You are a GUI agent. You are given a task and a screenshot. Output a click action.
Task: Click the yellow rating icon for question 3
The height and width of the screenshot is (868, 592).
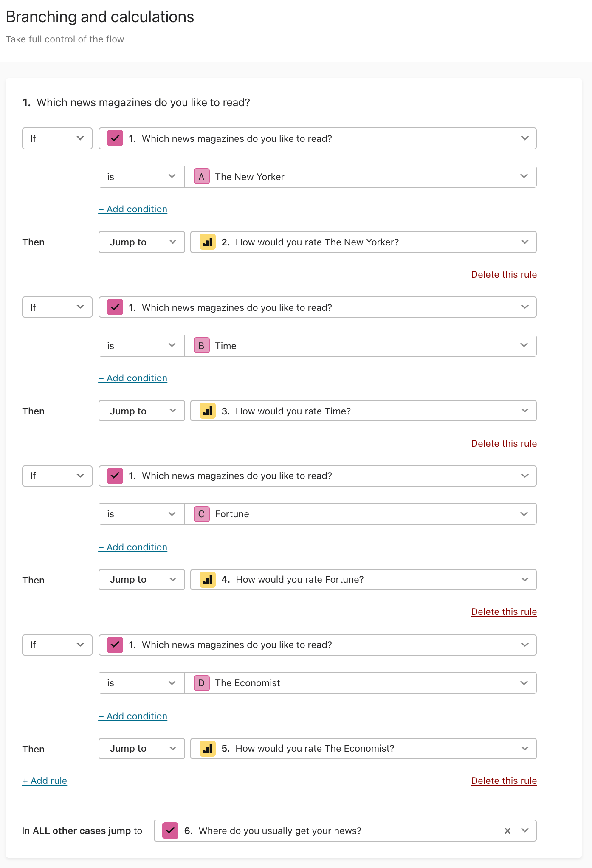click(207, 410)
